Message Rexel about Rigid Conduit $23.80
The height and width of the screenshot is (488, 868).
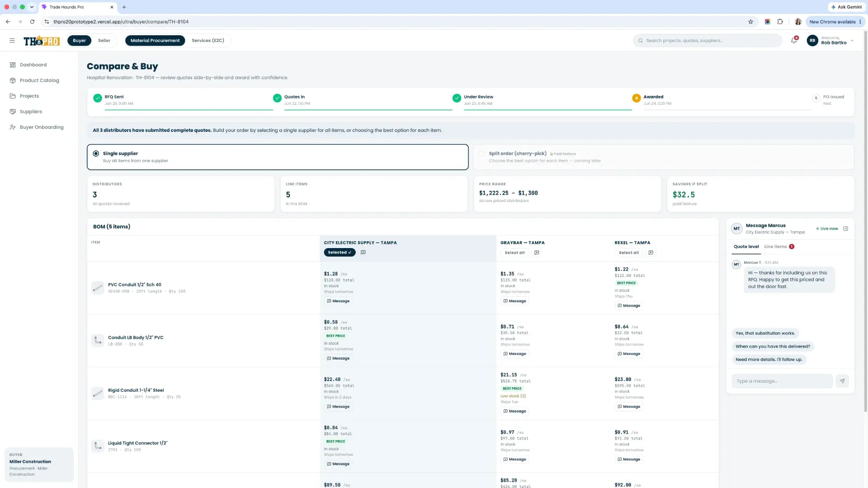(629, 407)
